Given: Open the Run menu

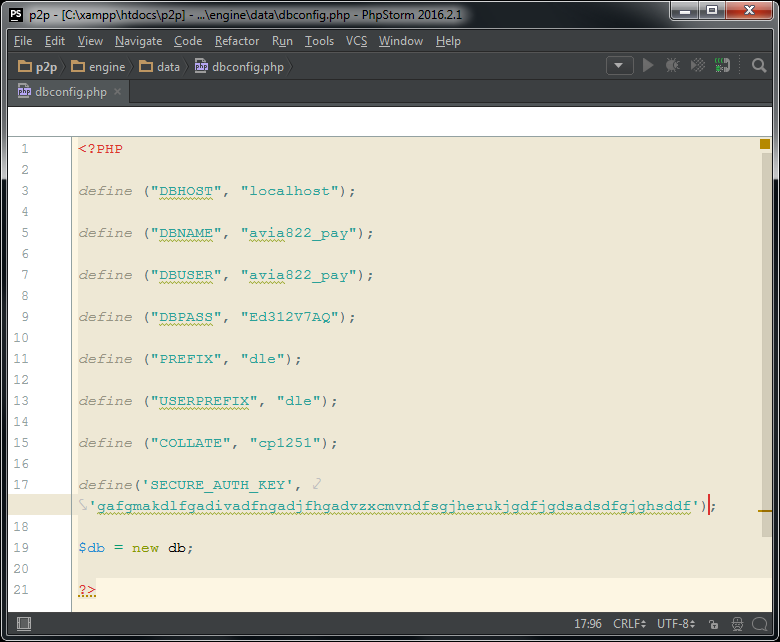Looking at the screenshot, I should click(x=282, y=41).
